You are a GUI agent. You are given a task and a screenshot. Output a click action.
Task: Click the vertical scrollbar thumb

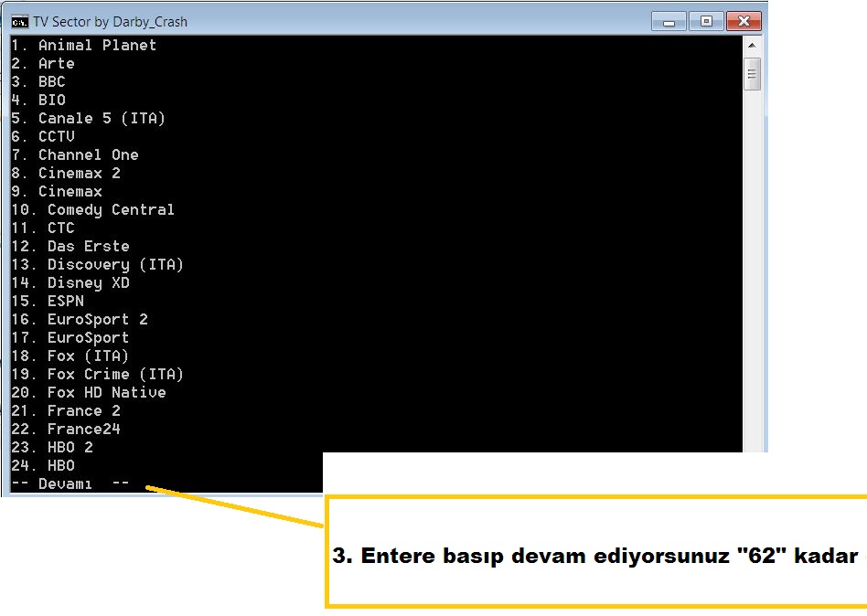752,74
